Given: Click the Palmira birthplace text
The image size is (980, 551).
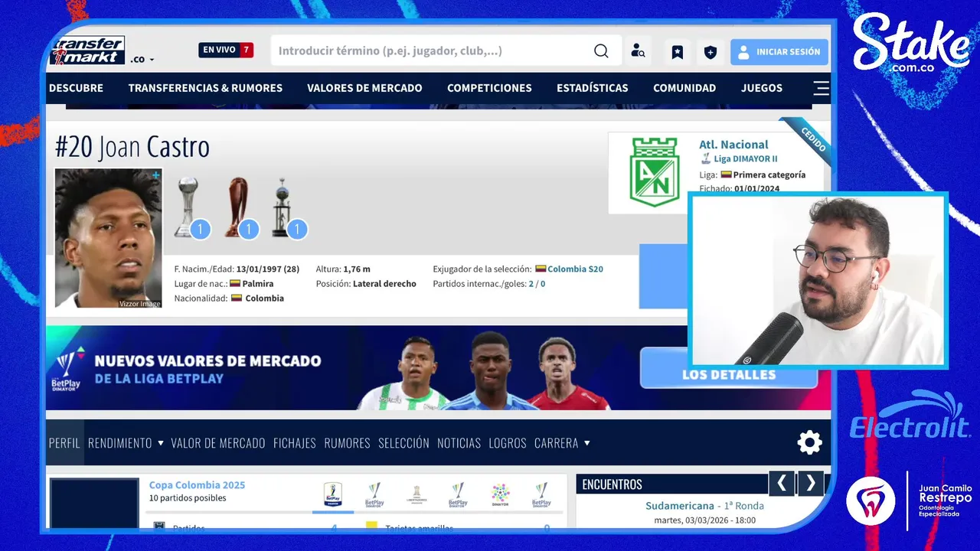Looking at the screenshot, I should (258, 284).
